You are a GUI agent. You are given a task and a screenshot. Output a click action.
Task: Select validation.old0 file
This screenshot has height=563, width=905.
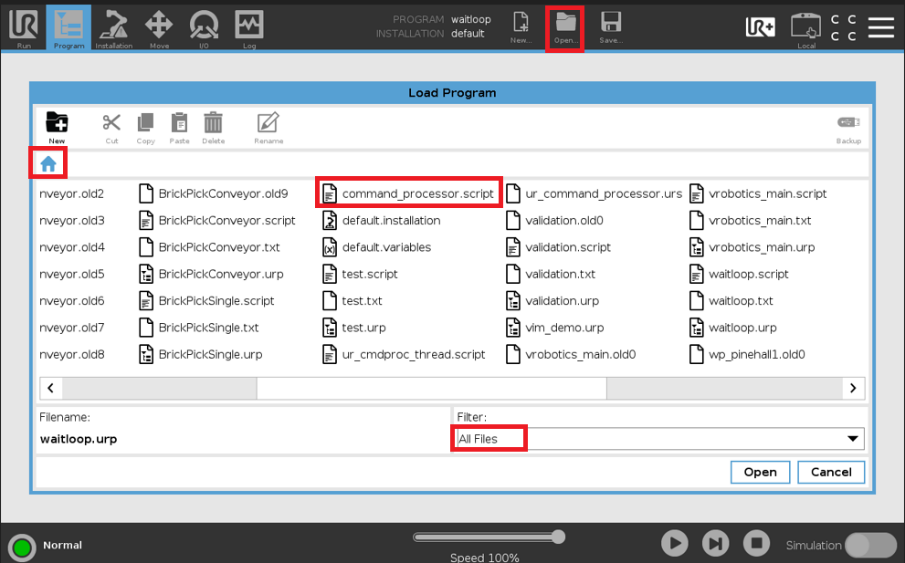[555, 221]
